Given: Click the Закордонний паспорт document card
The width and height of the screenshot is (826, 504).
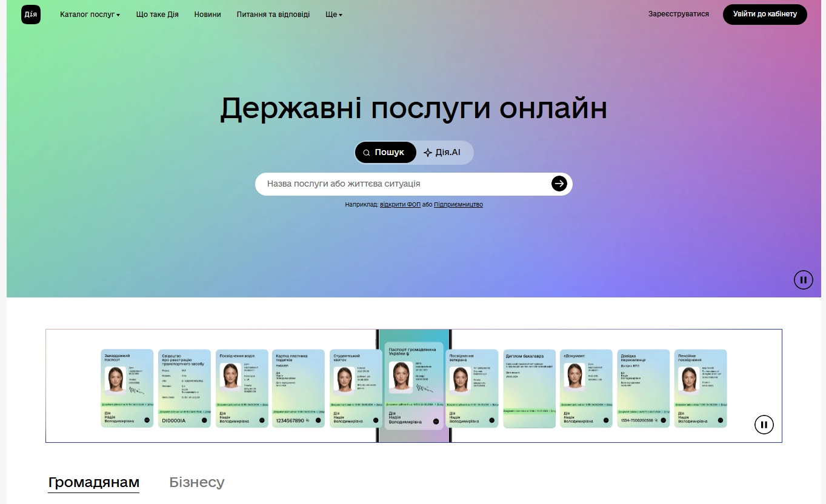Looking at the screenshot, I should (127, 388).
